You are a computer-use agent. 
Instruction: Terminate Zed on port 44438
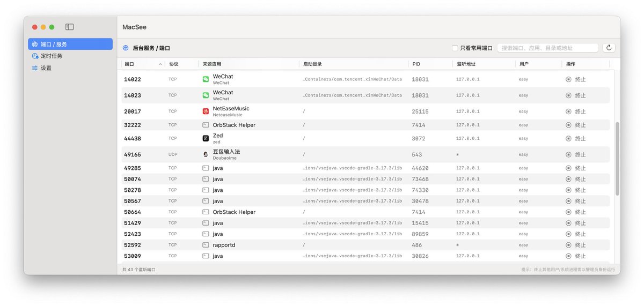tap(575, 138)
